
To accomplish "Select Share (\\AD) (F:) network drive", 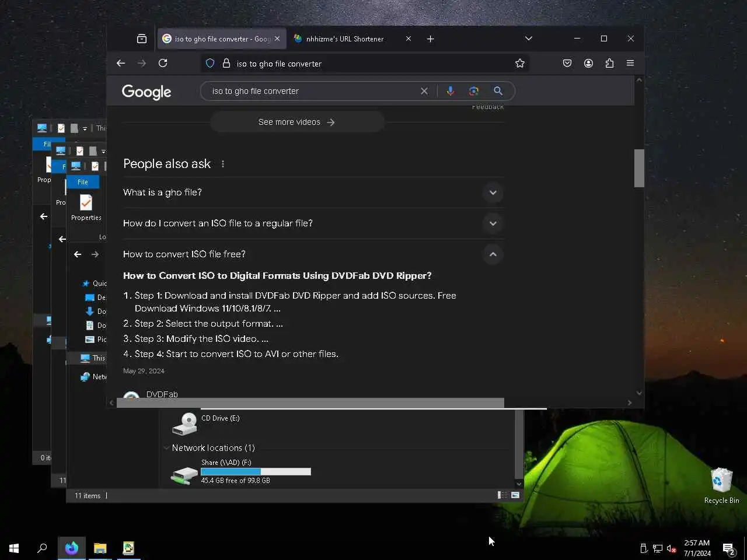I will click(240, 471).
